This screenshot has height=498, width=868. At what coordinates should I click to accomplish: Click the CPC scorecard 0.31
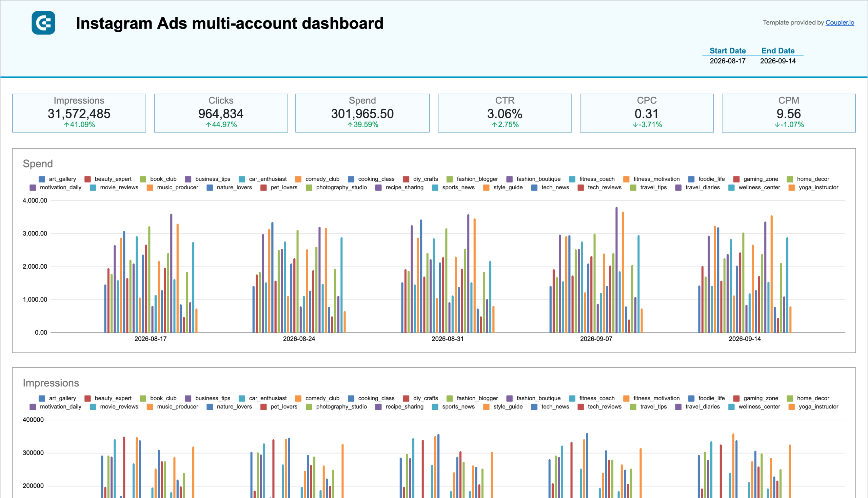coord(647,113)
